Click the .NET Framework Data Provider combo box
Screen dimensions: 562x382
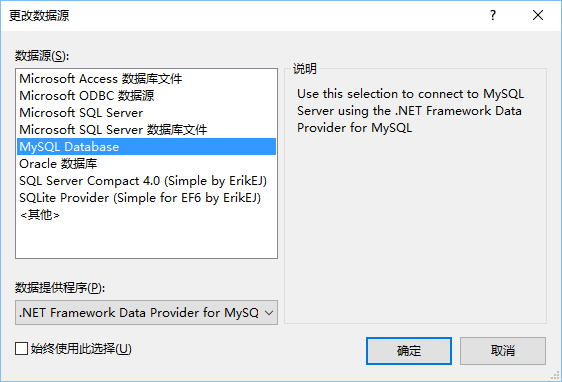click(x=146, y=313)
